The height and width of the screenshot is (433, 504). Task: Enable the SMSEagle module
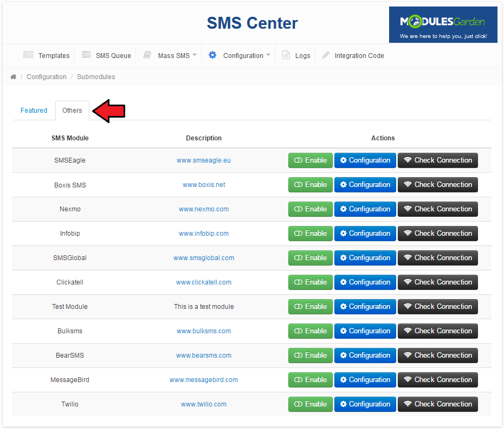(x=310, y=160)
